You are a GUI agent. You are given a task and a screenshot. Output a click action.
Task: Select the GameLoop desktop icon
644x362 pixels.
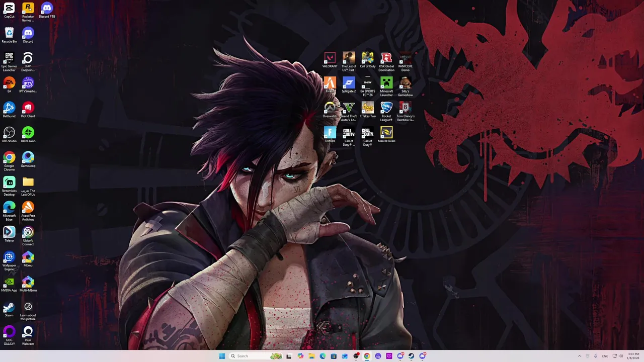coord(28,159)
